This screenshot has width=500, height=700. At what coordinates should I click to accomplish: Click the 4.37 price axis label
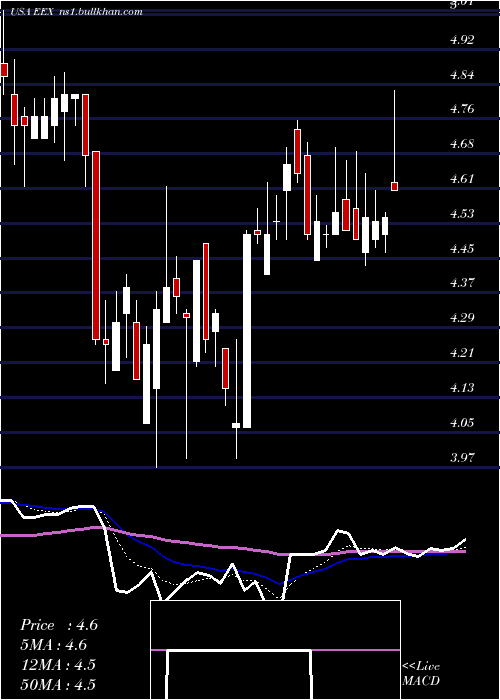click(x=462, y=283)
